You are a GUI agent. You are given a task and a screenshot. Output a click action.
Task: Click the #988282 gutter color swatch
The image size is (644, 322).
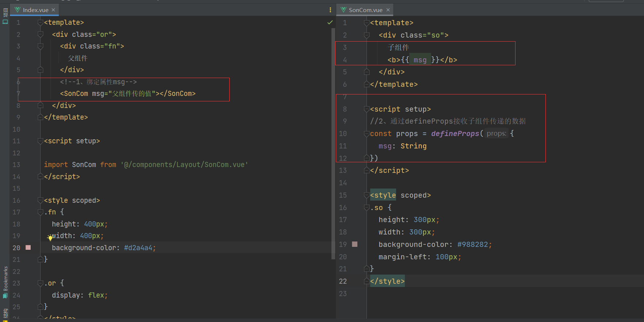[354, 244]
